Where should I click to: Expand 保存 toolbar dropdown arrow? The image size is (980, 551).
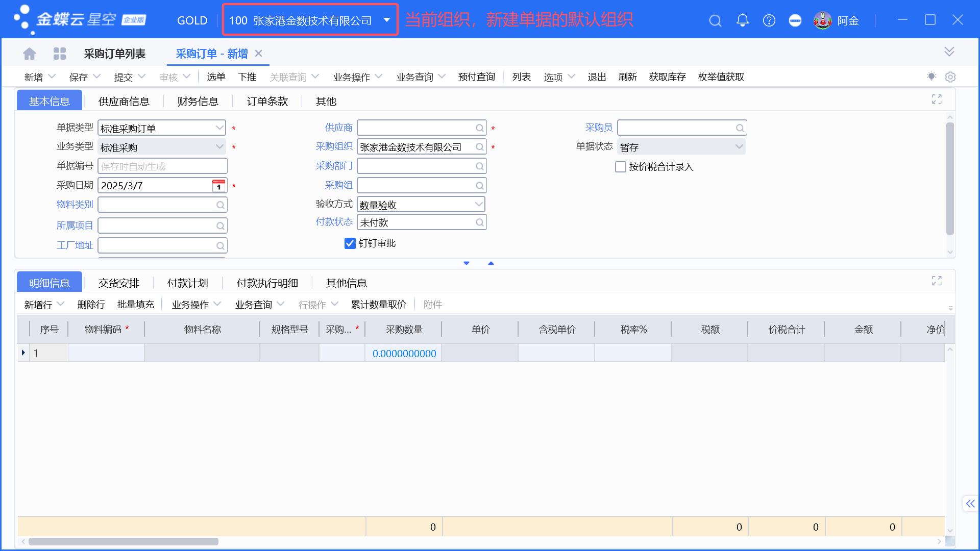[96, 77]
